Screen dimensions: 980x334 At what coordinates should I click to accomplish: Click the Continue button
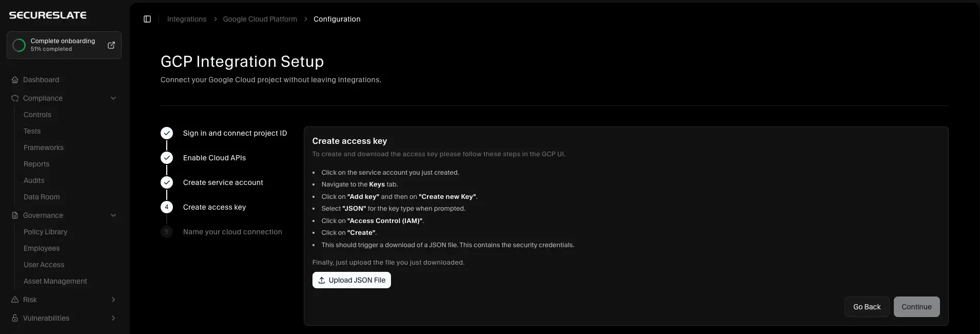[916, 307]
